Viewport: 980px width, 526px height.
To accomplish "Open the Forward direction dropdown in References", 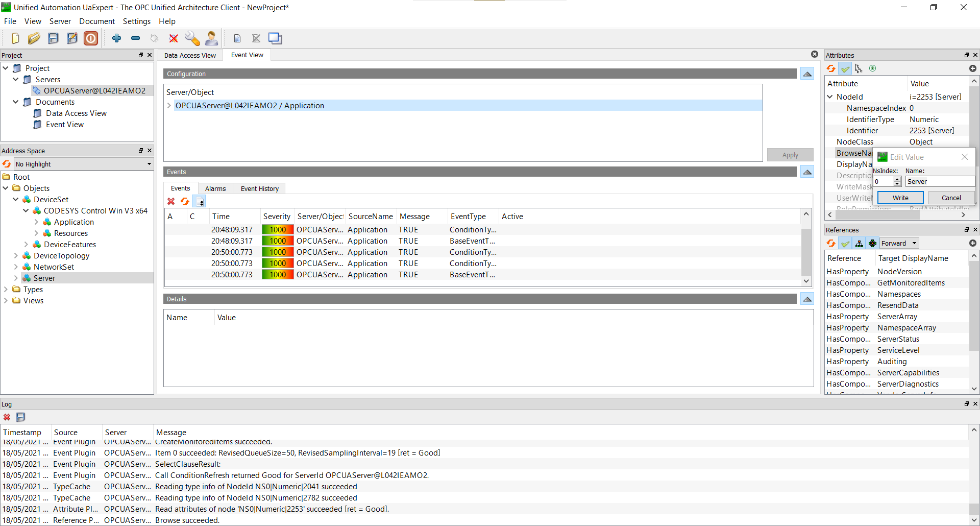I will point(899,243).
